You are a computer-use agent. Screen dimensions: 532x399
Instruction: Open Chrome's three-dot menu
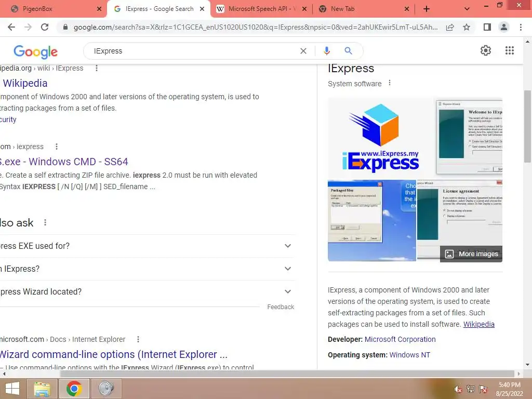pyautogui.click(x=521, y=27)
